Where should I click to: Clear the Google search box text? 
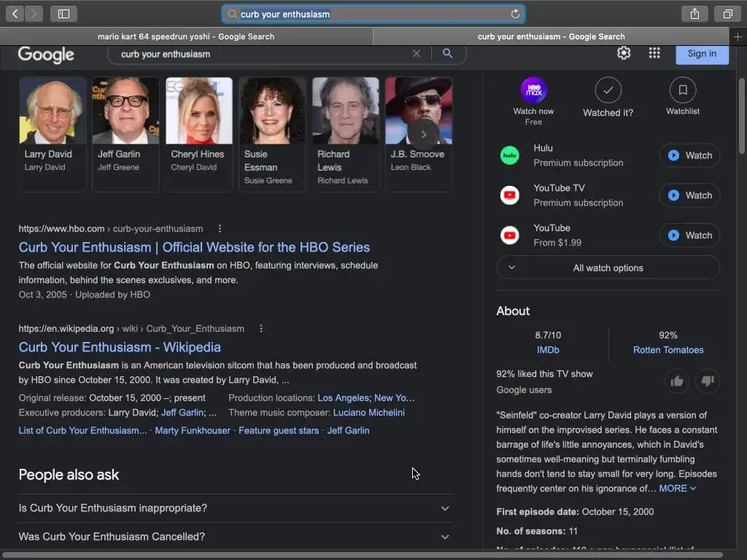click(x=417, y=54)
